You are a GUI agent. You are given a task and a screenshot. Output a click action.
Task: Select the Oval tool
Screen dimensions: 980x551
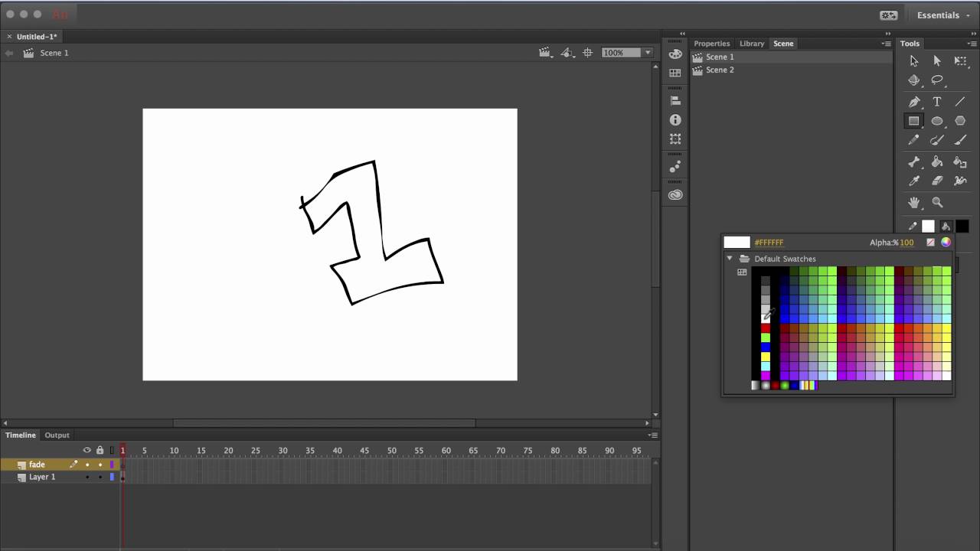(937, 121)
